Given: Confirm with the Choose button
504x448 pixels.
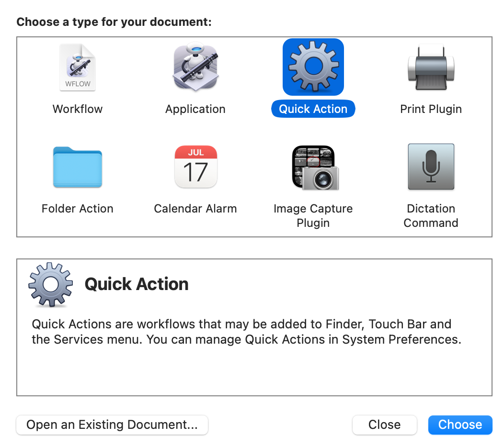Looking at the screenshot, I should tap(459, 425).
